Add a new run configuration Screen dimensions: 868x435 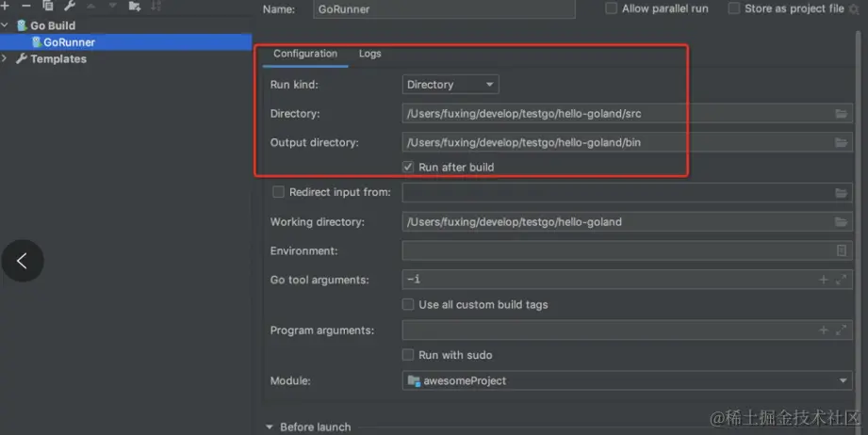click(5, 6)
